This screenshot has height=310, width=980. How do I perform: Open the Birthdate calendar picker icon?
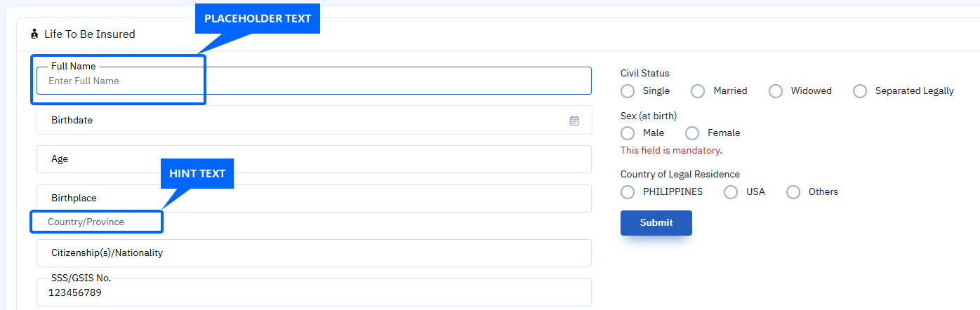pyautogui.click(x=574, y=121)
